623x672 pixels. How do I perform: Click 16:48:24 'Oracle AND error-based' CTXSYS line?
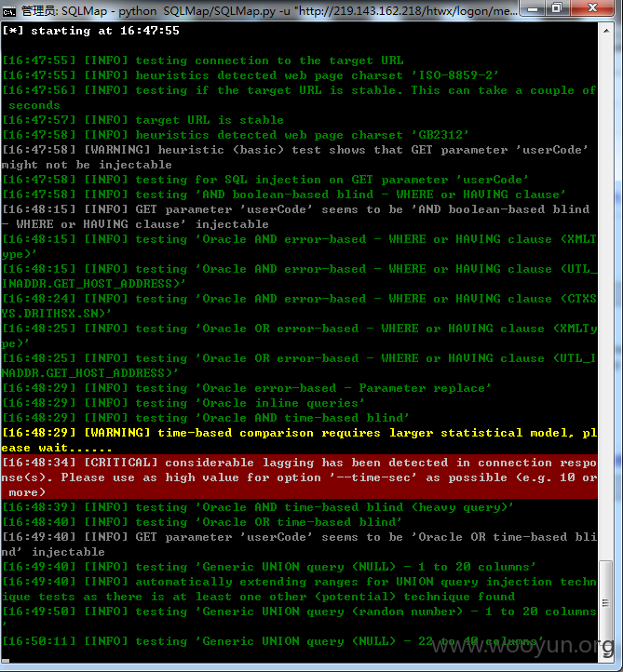click(299, 306)
